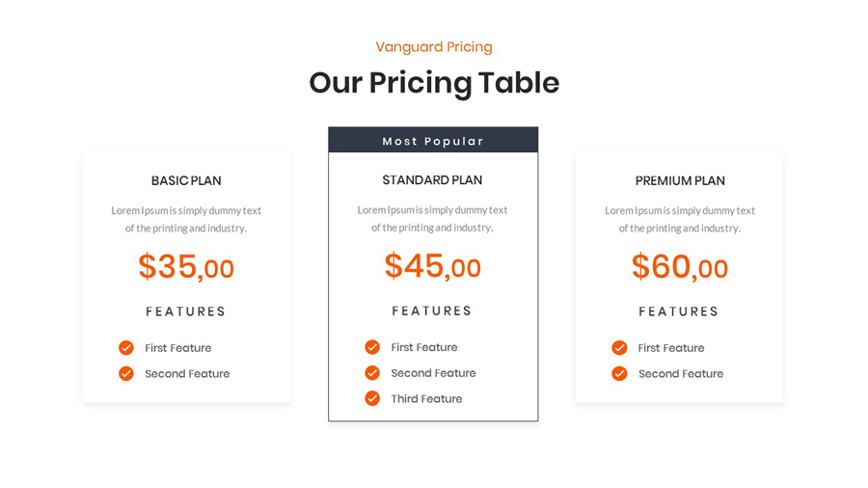The height and width of the screenshot is (488, 868).
Task: Click the $45,00 price
Action: [x=432, y=266]
